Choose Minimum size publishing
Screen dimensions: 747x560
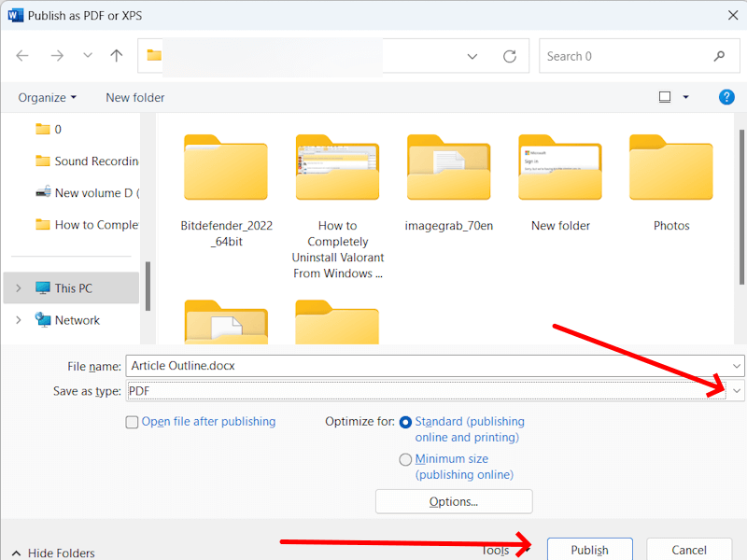(405, 459)
